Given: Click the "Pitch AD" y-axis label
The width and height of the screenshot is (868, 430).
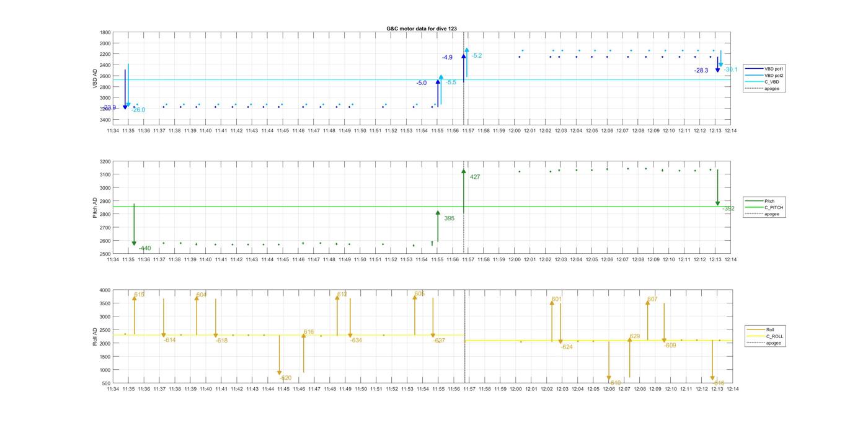Looking at the screenshot, I should pyautogui.click(x=95, y=207).
